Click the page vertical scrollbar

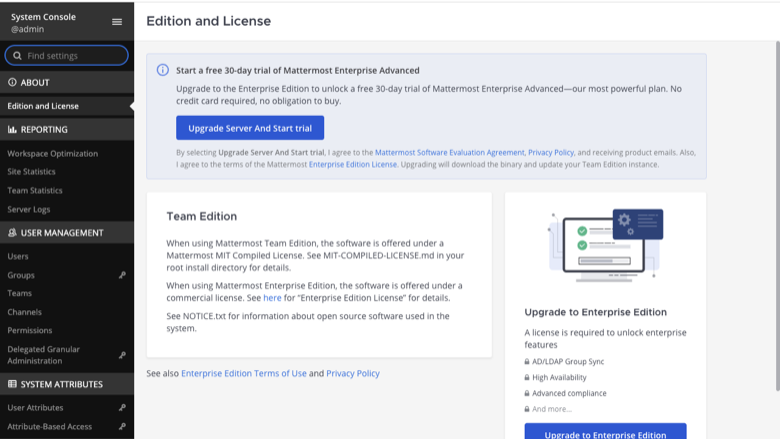(778, 216)
